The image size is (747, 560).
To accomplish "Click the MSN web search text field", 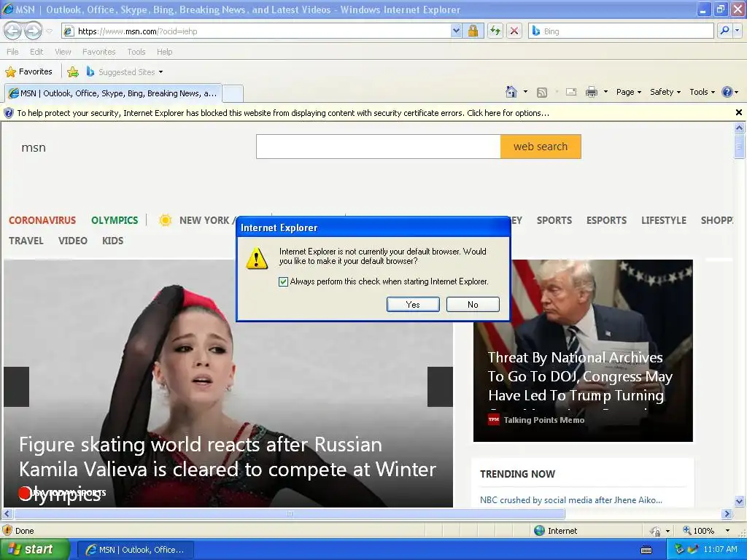I will click(379, 147).
